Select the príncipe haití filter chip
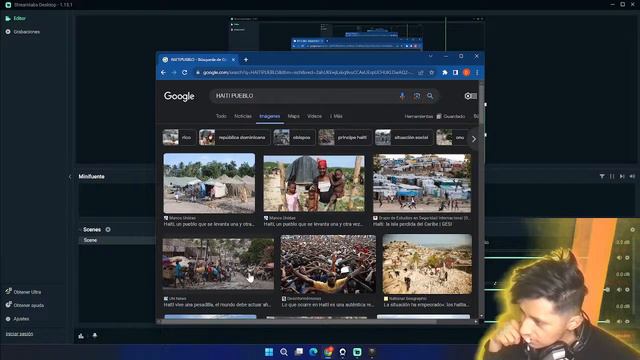Viewport: 640px width, 360px height. point(344,138)
